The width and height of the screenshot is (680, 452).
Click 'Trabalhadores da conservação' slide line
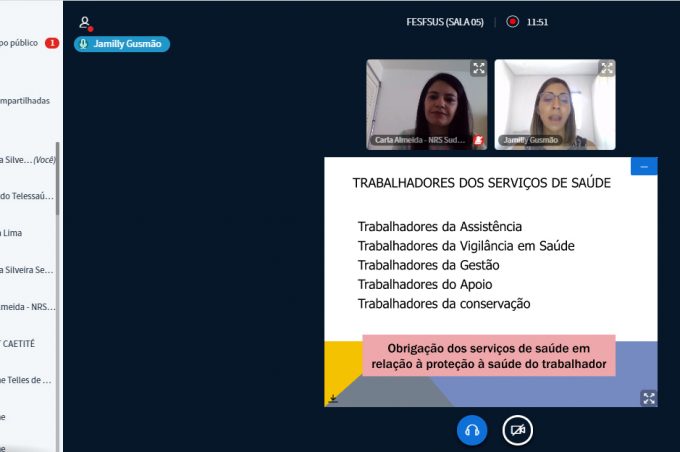point(444,304)
